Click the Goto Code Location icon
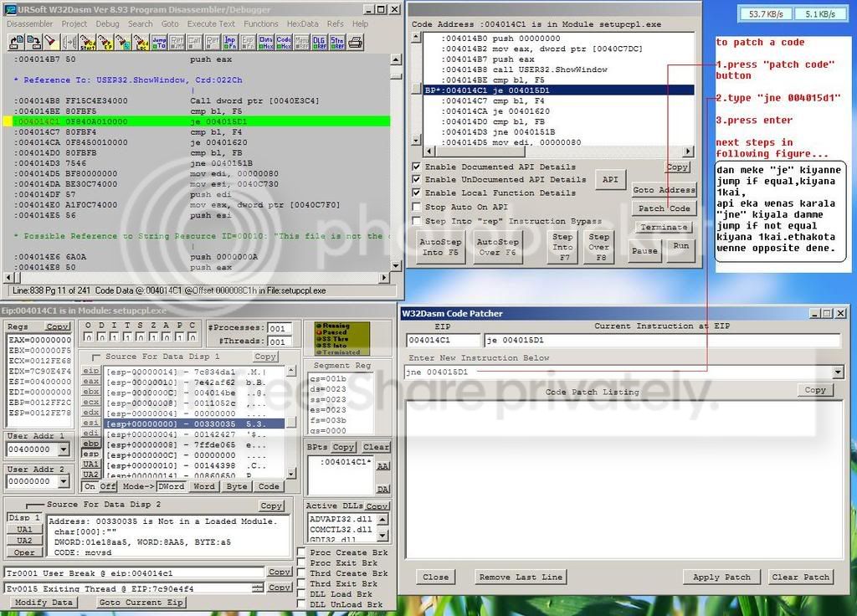 click(141, 42)
